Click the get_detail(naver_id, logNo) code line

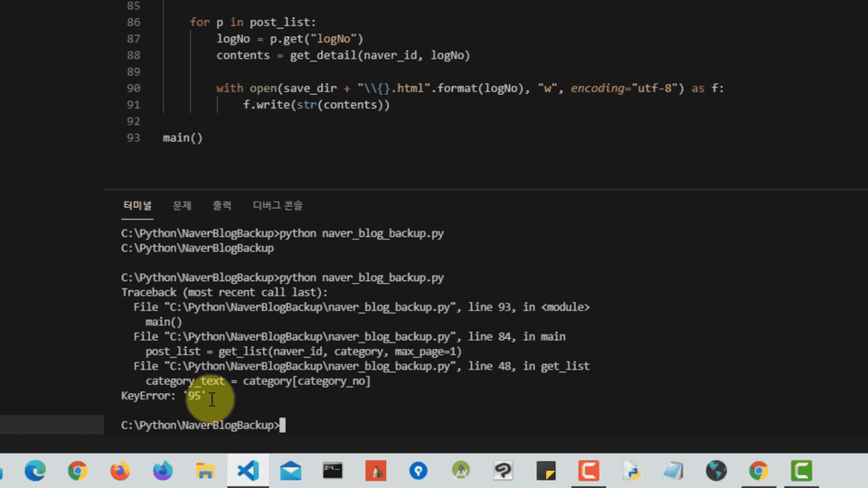coord(344,55)
